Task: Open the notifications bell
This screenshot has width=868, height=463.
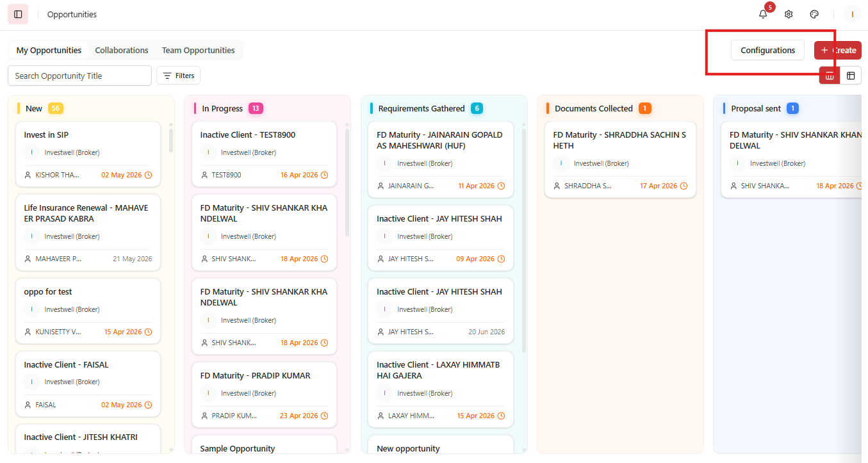Action: pyautogui.click(x=763, y=14)
